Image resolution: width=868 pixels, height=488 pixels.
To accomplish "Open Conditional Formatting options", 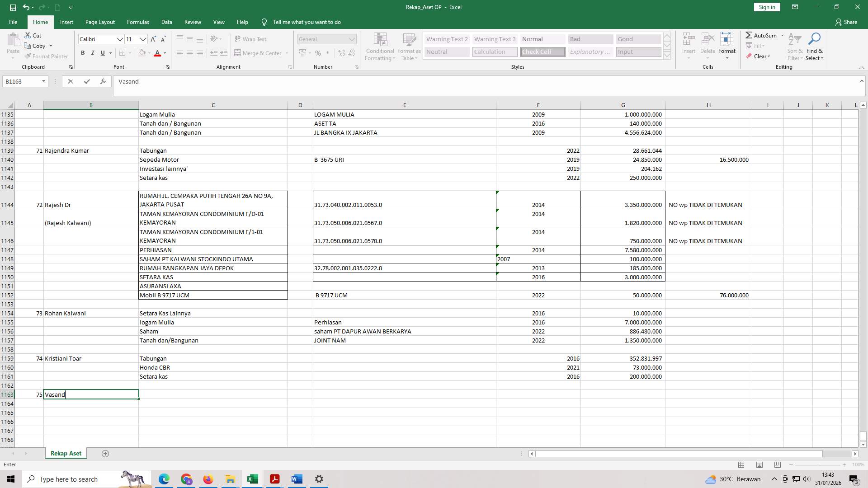I will 380,47.
